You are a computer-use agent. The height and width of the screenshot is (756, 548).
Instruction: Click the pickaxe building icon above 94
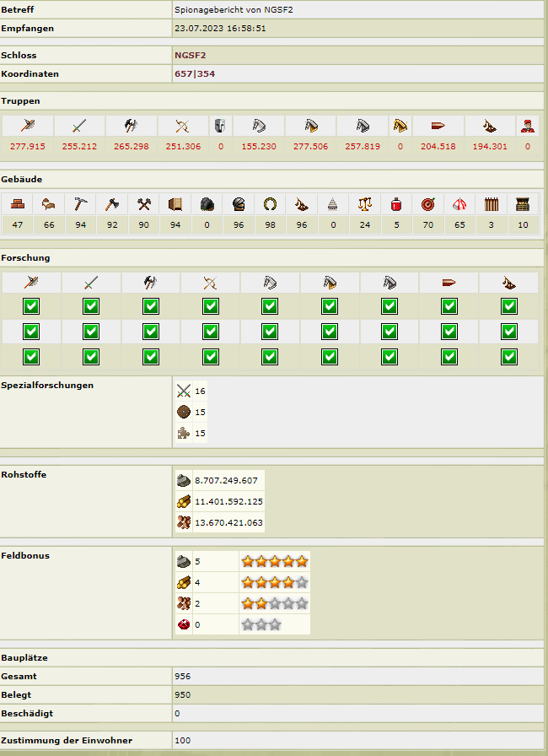coord(80,204)
